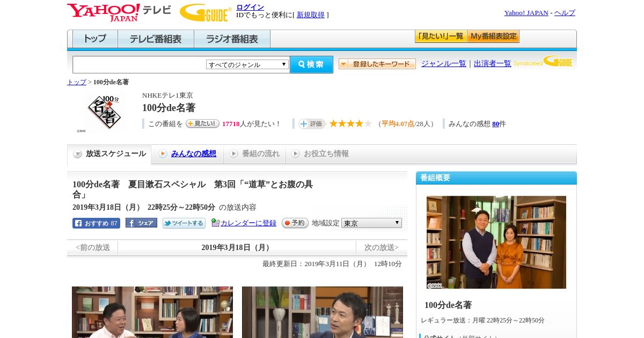Go to Yahoo! JAPAN link at top right
Viewport: 644px width, 338px height.
[x=526, y=13]
